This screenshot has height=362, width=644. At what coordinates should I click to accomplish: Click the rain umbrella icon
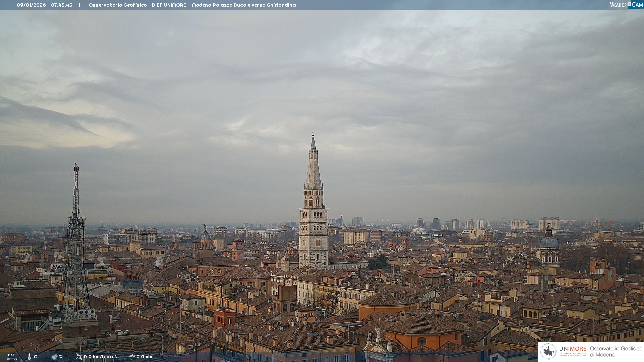[132, 357]
